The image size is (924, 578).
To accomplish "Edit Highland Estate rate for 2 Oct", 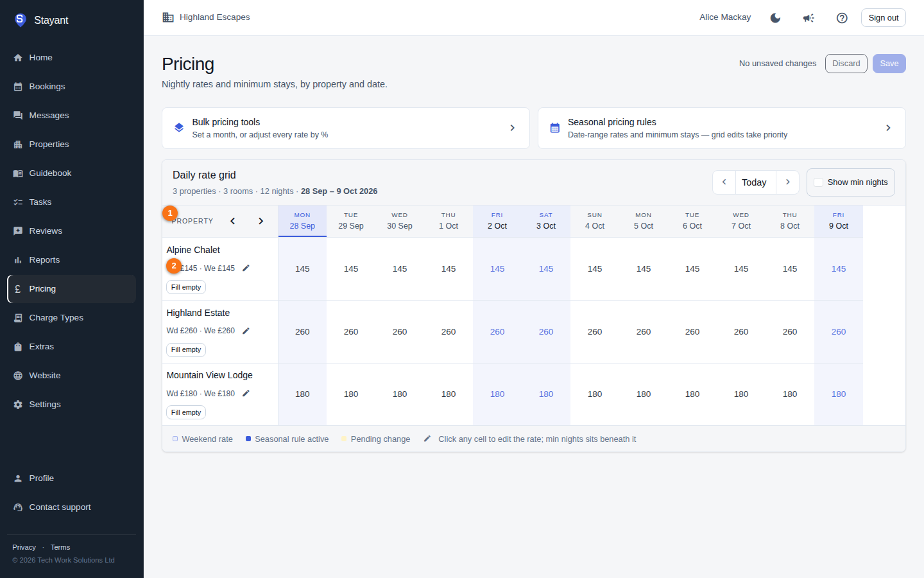I will tap(497, 331).
